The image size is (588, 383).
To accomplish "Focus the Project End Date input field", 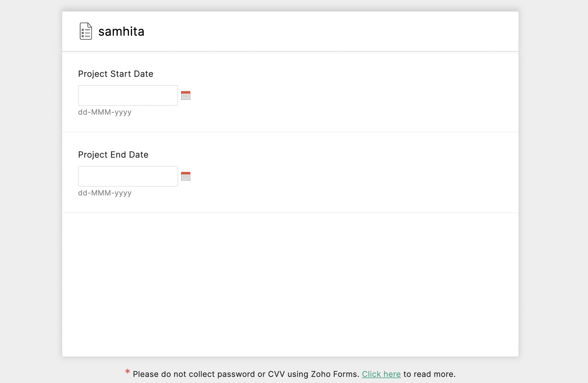I will 128,176.
